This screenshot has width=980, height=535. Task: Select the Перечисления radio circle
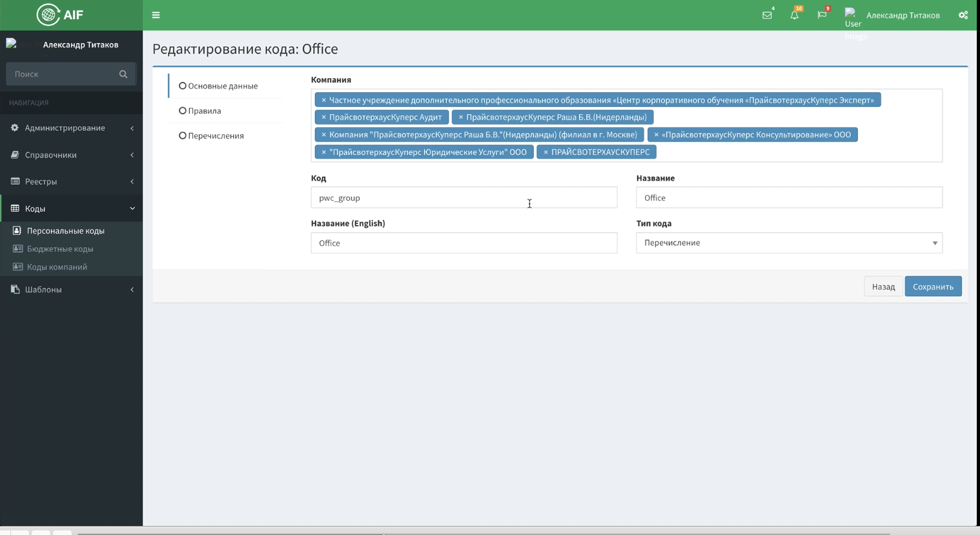[x=183, y=136]
